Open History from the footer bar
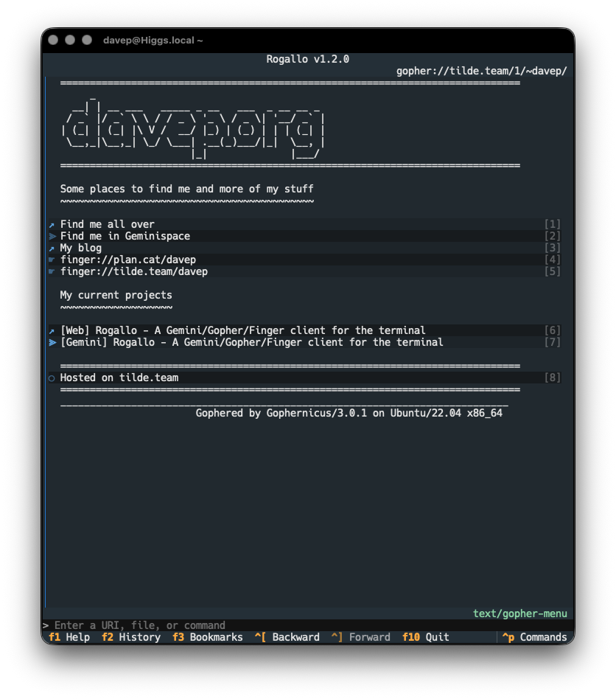Screen dimensions: 616x699 click(x=131, y=637)
